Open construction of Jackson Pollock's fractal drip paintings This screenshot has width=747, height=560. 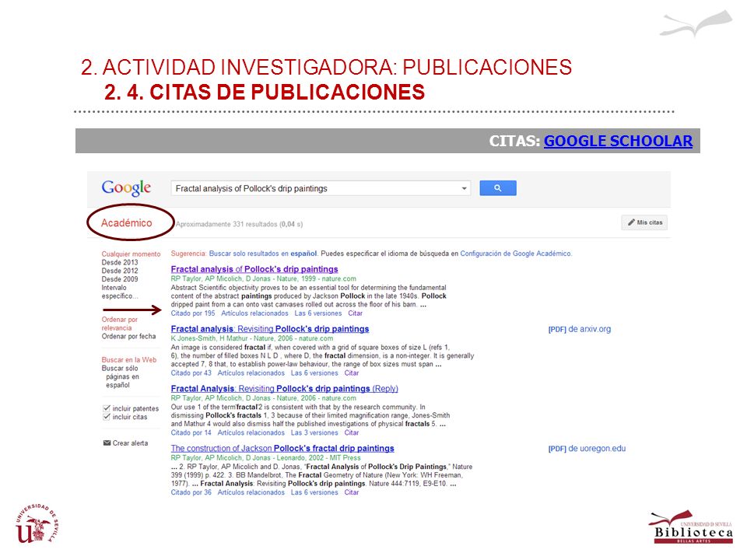coord(282,448)
